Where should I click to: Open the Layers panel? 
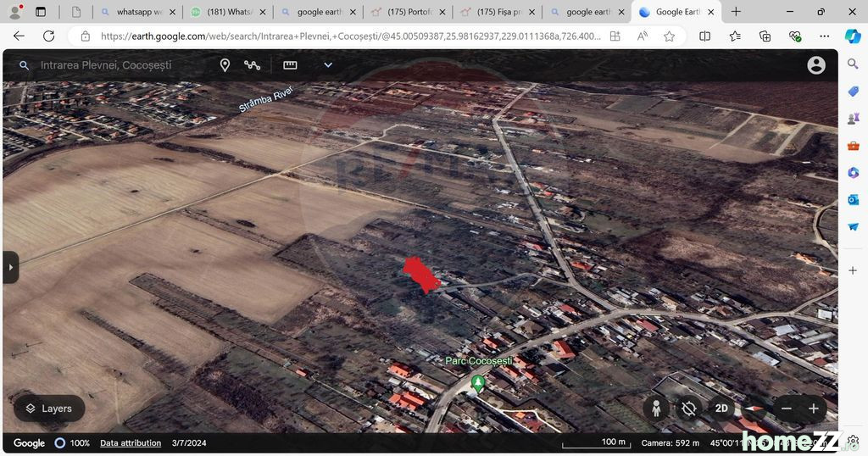49,409
